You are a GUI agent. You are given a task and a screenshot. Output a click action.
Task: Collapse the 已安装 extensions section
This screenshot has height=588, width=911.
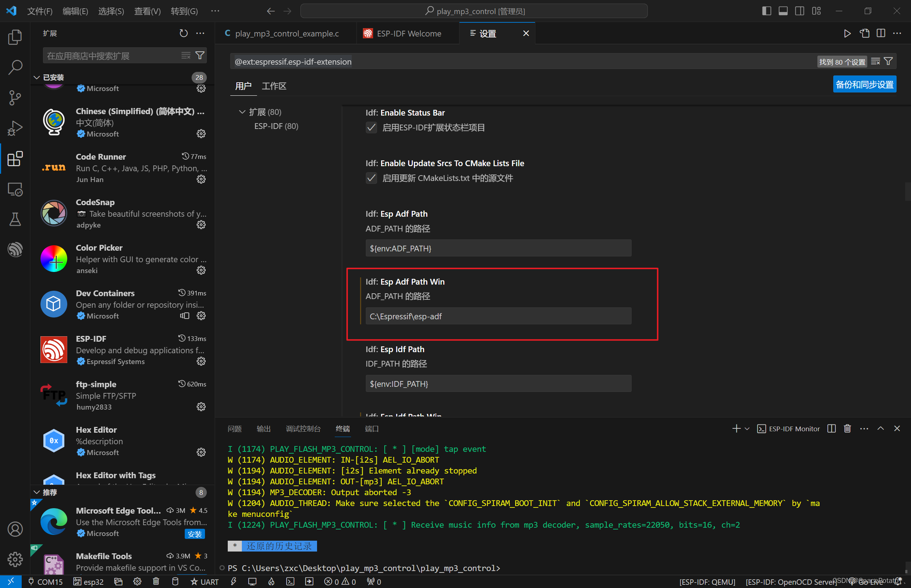pyautogui.click(x=37, y=77)
